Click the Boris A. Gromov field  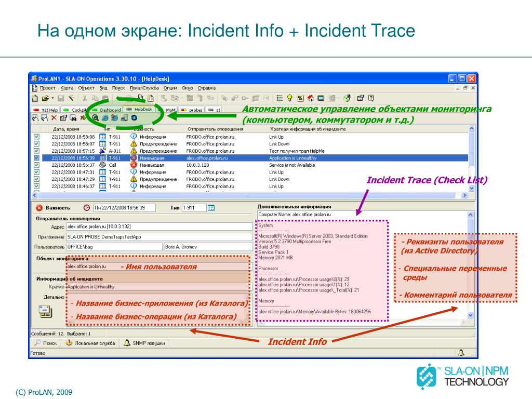[x=208, y=247]
